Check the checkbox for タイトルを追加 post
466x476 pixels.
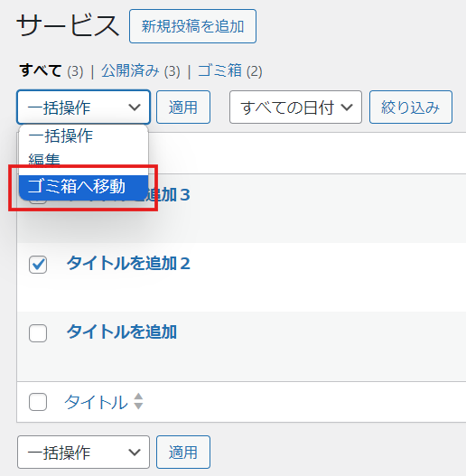(38, 333)
